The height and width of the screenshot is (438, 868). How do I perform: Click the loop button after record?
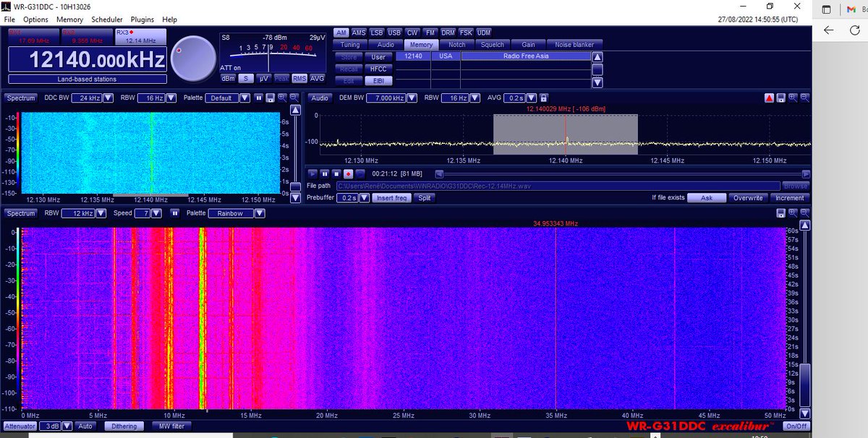(360, 173)
